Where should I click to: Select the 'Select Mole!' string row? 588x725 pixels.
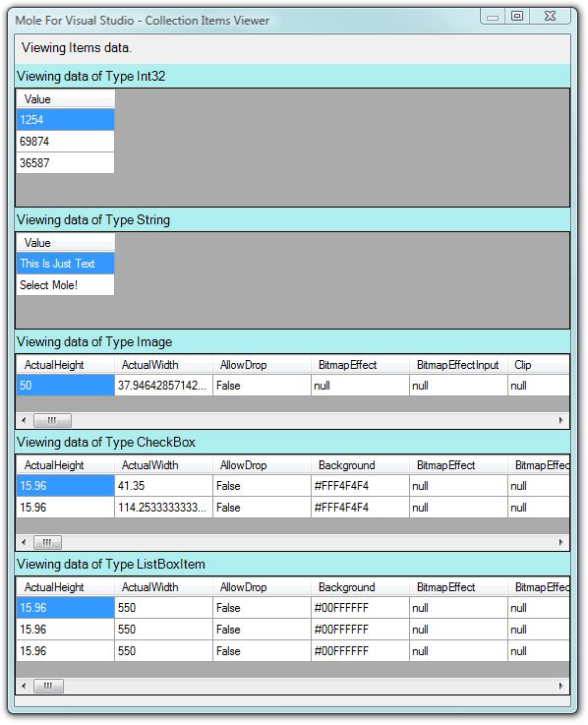click(x=65, y=285)
